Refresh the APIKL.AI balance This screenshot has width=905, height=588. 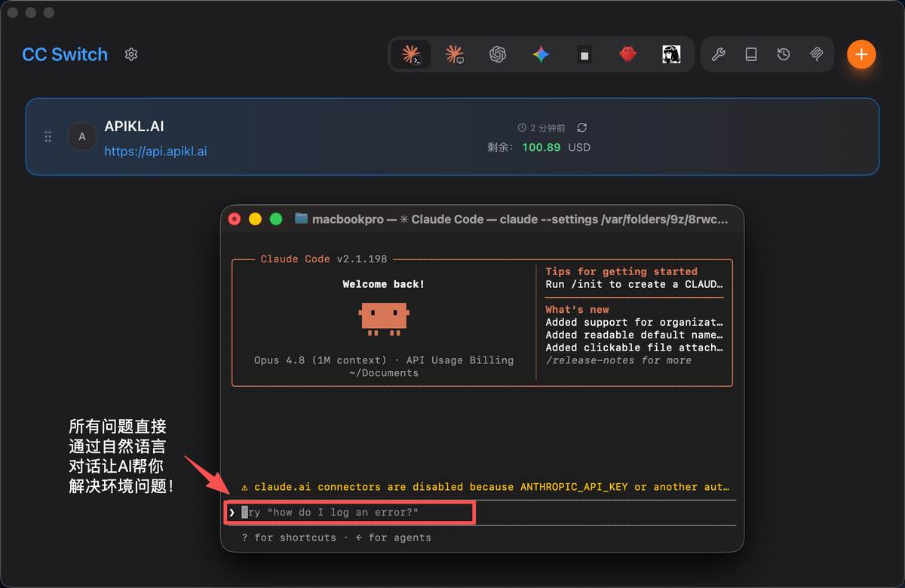pyautogui.click(x=581, y=128)
